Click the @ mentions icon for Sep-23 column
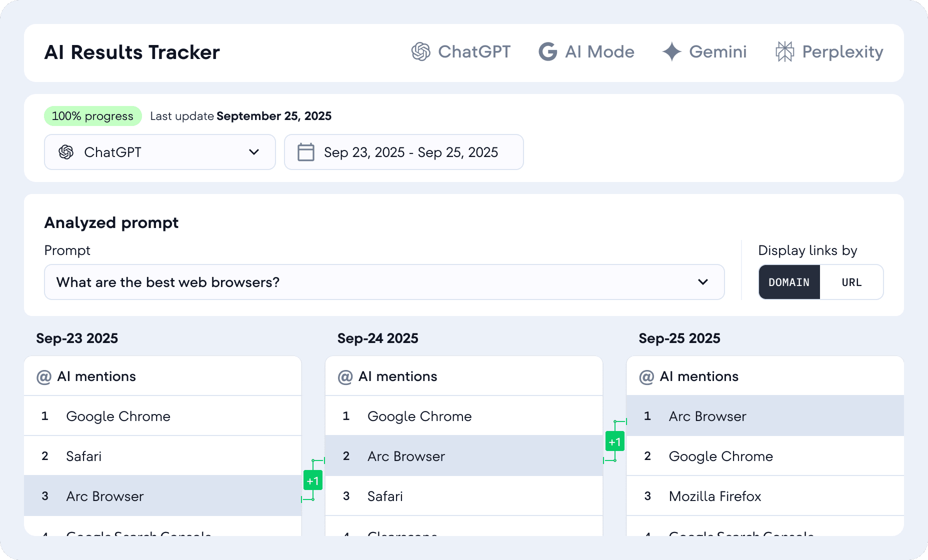This screenshot has width=928, height=560. pyautogui.click(x=44, y=376)
